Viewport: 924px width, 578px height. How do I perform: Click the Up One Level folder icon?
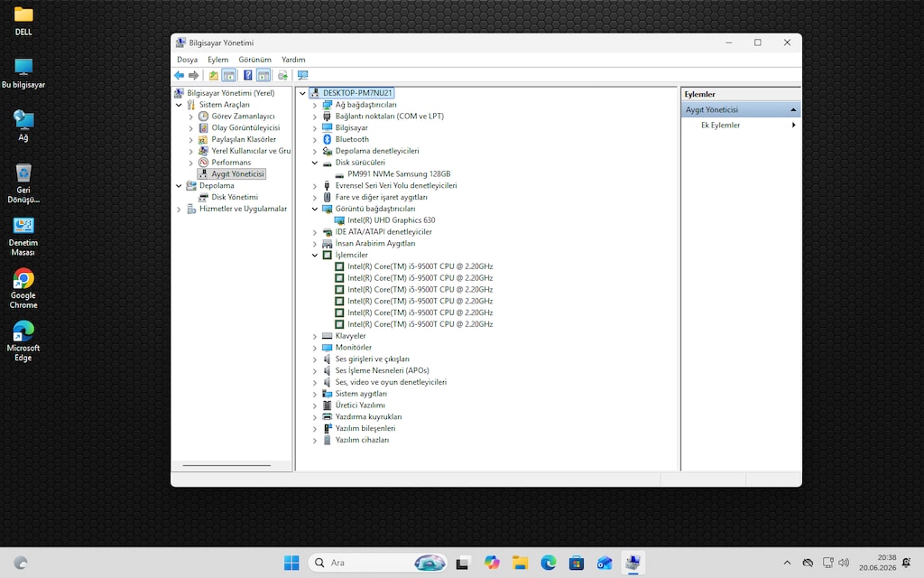pyautogui.click(x=213, y=76)
